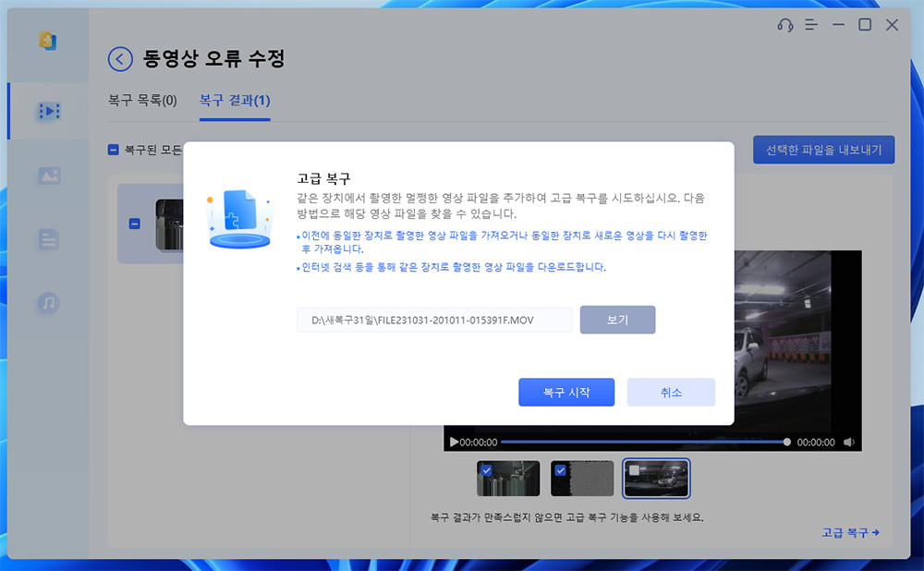Screen dimensions: 924x571
Task: Click the 취소 button
Action: point(671,393)
